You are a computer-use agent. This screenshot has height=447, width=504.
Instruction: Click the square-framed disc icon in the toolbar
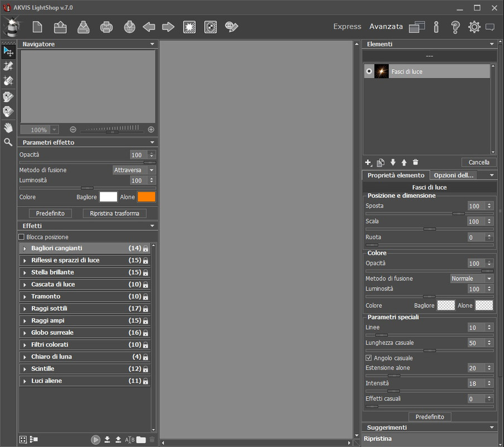(x=210, y=27)
